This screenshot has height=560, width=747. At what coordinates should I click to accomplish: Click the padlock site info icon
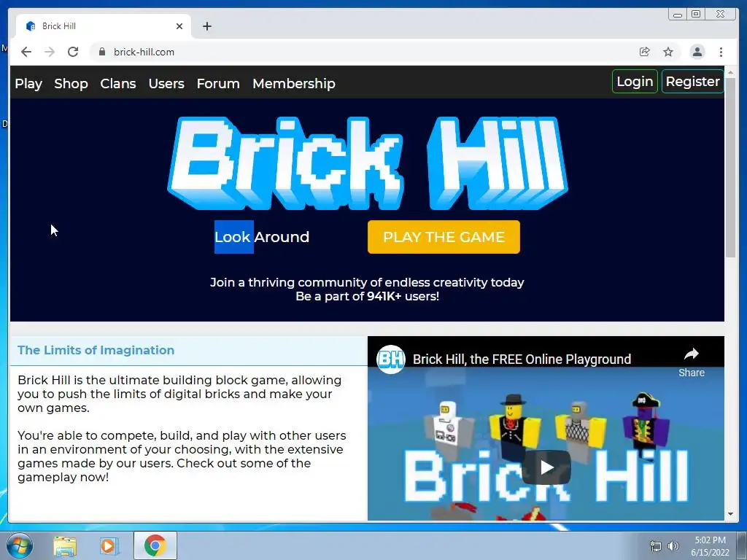coord(102,52)
